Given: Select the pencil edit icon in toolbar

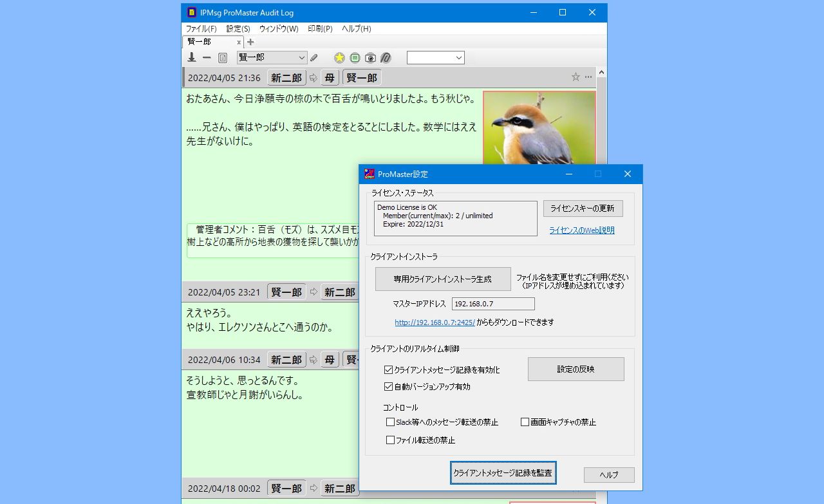Looking at the screenshot, I should [315, 57].
